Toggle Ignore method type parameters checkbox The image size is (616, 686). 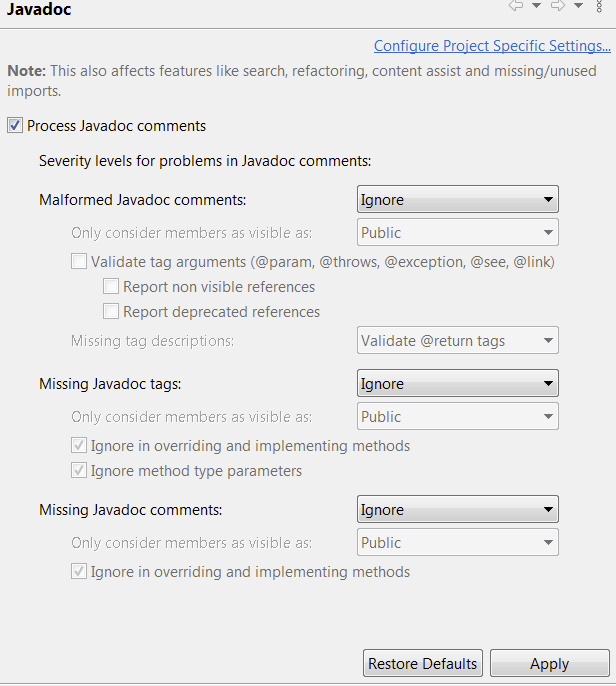79,471
